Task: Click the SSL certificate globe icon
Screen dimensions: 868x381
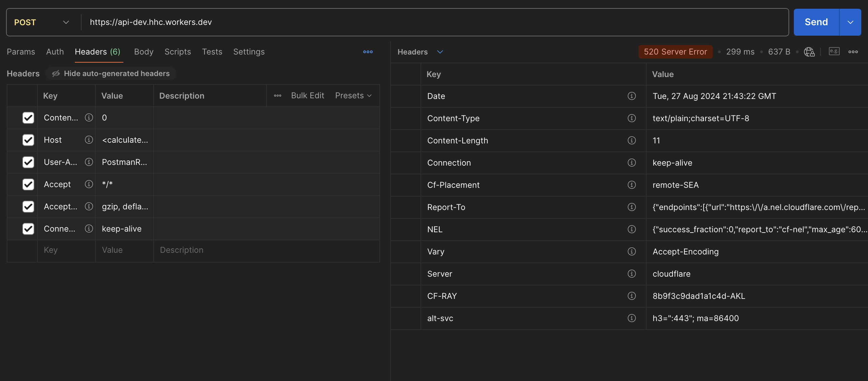Action: point(809,52)
